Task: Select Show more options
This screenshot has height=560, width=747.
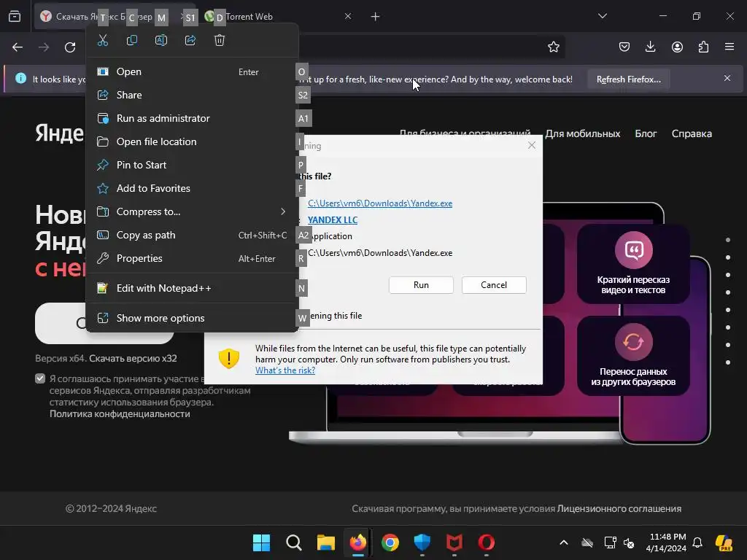Action: [192, 318]
